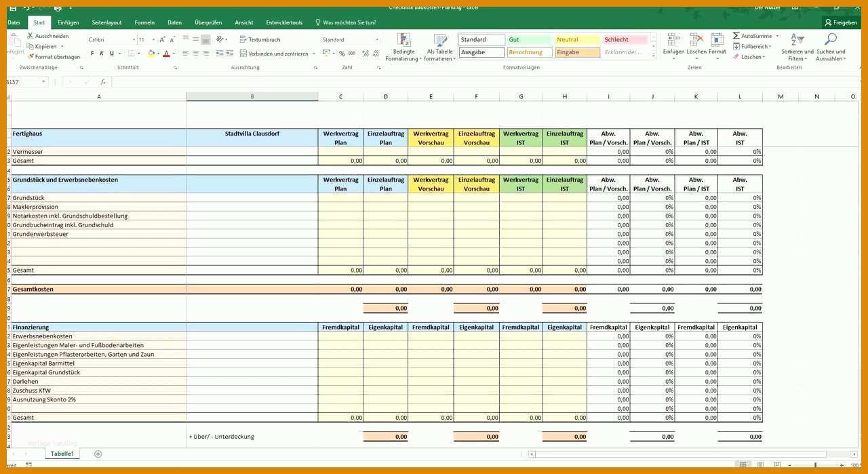Switch to the Daten tab

tap(175, 22)
